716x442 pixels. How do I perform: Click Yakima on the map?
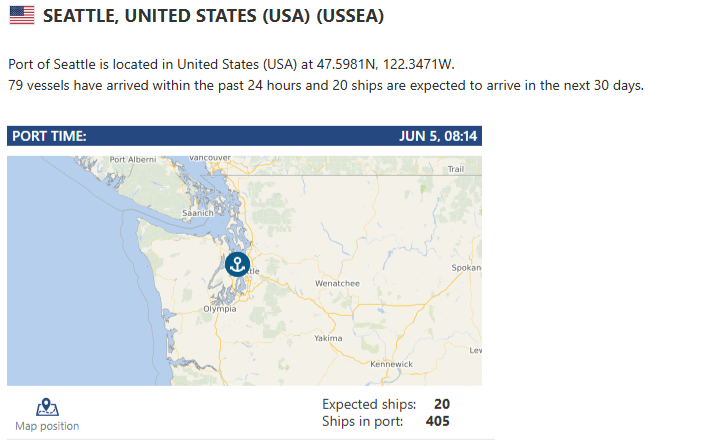pos(328,338)
